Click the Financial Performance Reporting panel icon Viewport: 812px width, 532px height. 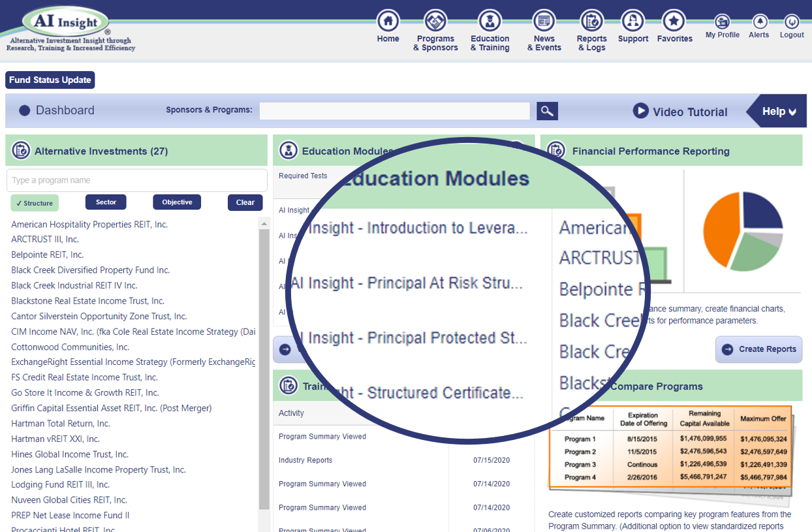(x=556, y=151)
